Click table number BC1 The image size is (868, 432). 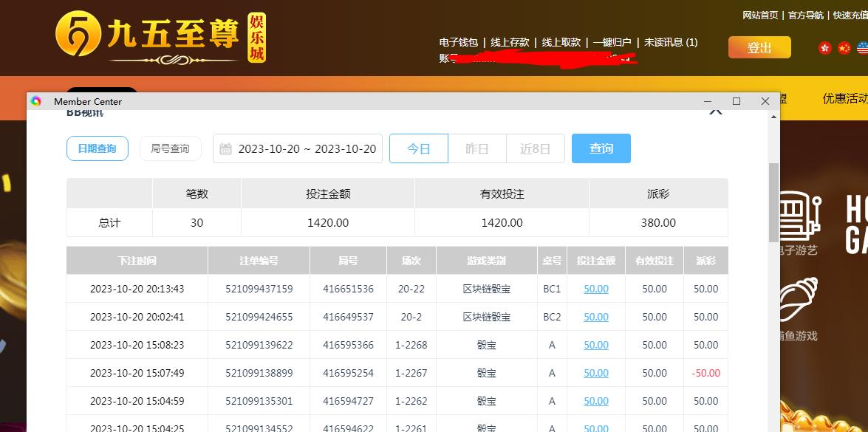(x=552, y=289)
